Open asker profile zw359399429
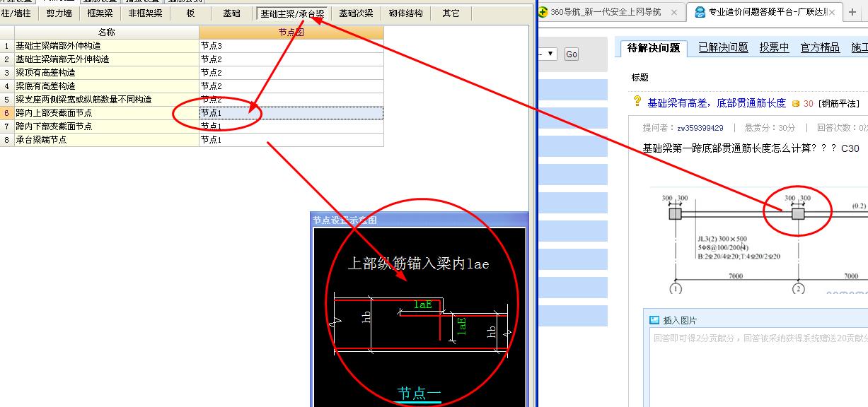868x407 pixels. tap(700, 128)
